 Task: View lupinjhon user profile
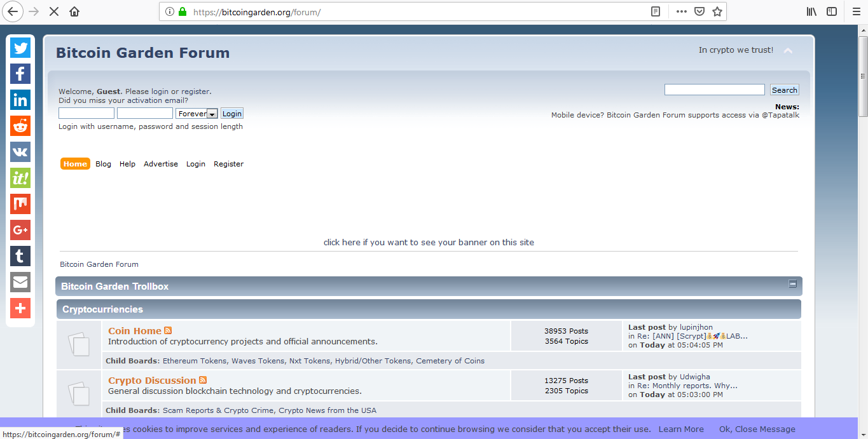(x=696, y=327)
